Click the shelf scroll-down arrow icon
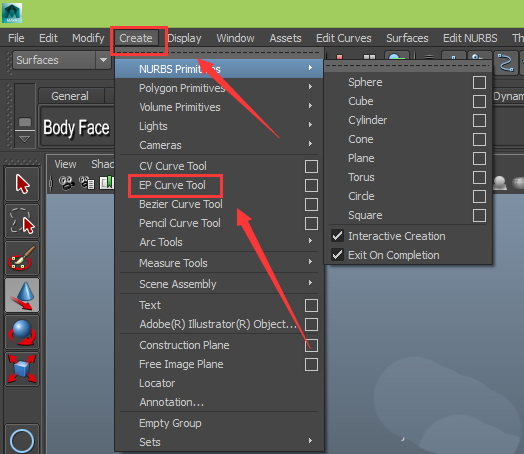524x454 pixels. [x=24, y=139]
